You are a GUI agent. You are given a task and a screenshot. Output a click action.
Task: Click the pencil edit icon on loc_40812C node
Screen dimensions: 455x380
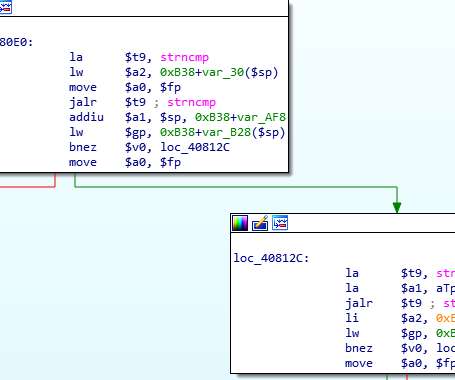[x=260, y=223]
